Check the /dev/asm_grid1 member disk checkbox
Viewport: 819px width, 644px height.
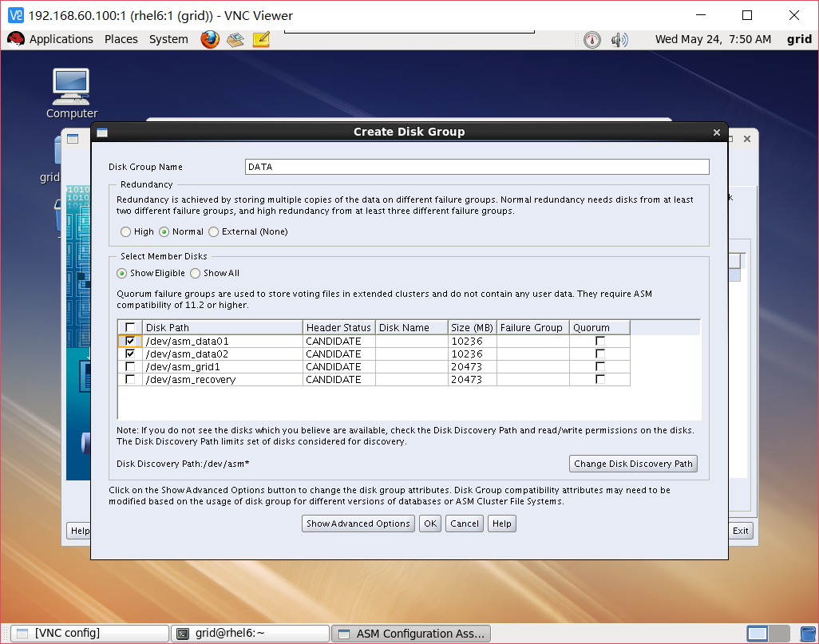coord(130,366)
